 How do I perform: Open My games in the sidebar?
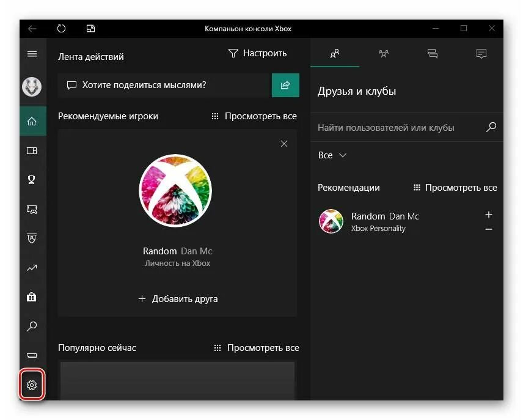point(32,151)
